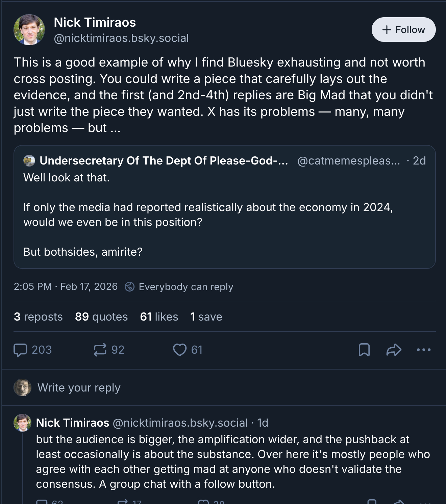This screenshot has height=504, width=446.
Task: Click Everybody can reply setting
Action: (186, 287)
